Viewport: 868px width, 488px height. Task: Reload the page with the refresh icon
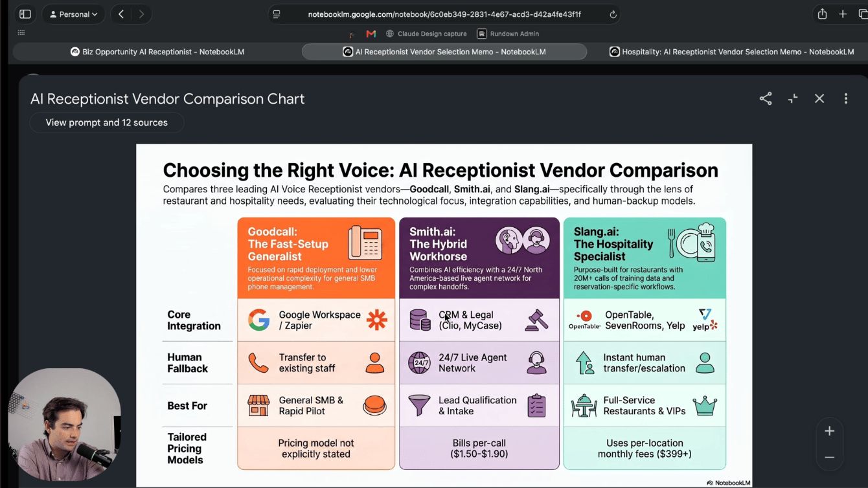pos(613,14)
